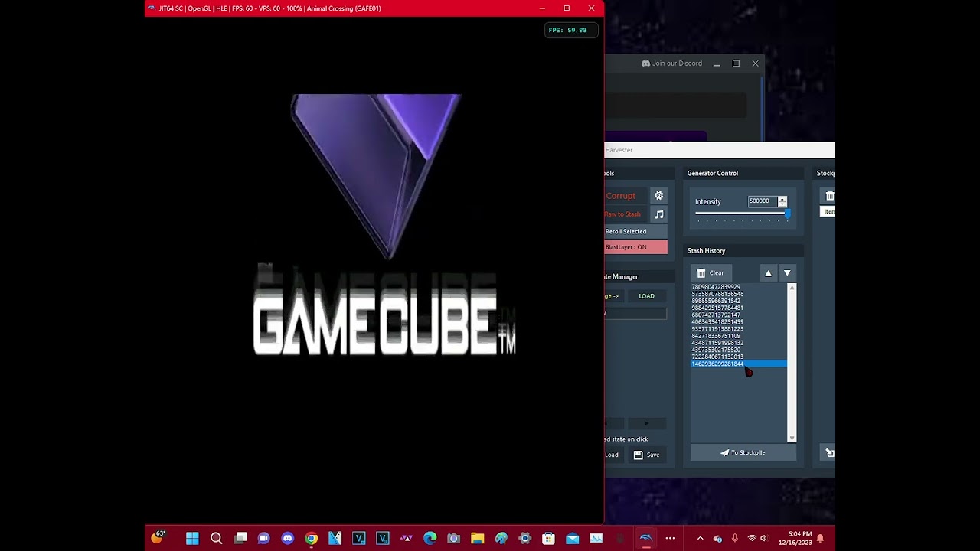Open the clock showing 5:04 PM
980x551 pixels.
(x=795, y=539)
